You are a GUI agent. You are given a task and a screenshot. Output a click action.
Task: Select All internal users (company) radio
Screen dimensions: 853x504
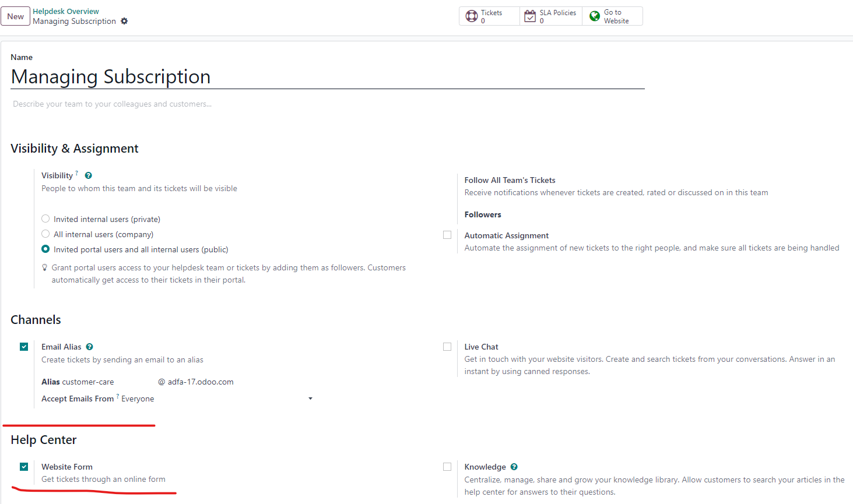point(45,234)
